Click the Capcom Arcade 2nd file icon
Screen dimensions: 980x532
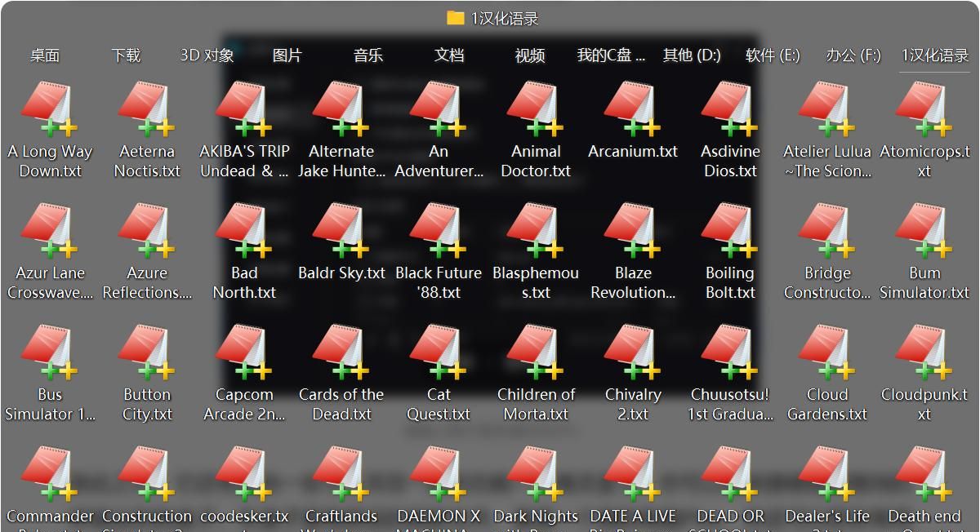tap(244, 352)
